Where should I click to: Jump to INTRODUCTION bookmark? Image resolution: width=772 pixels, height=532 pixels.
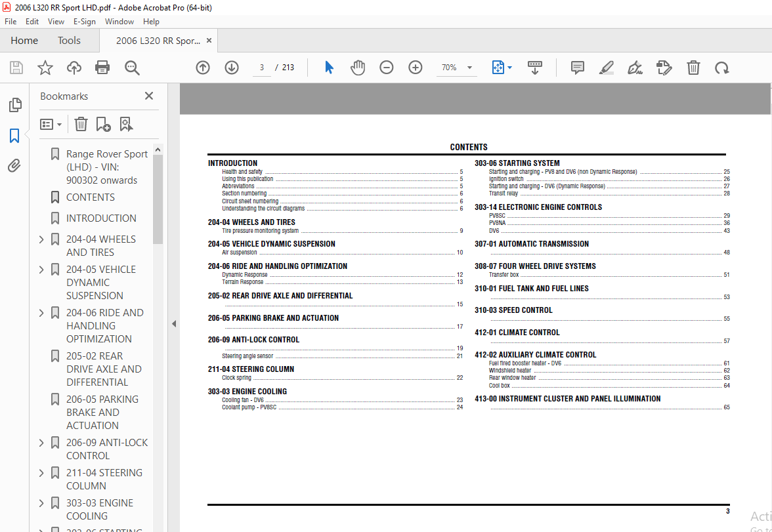coord(101,218)
